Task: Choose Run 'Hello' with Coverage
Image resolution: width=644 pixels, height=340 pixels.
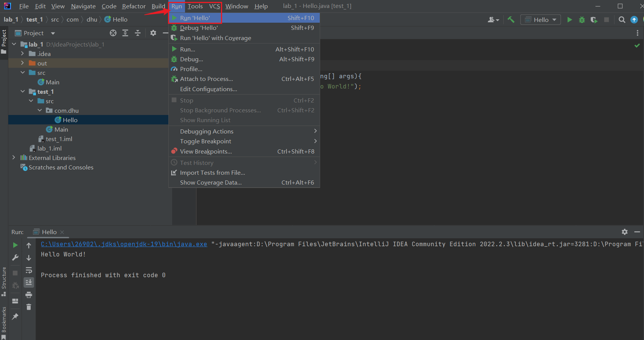Action: click(244, 38)
